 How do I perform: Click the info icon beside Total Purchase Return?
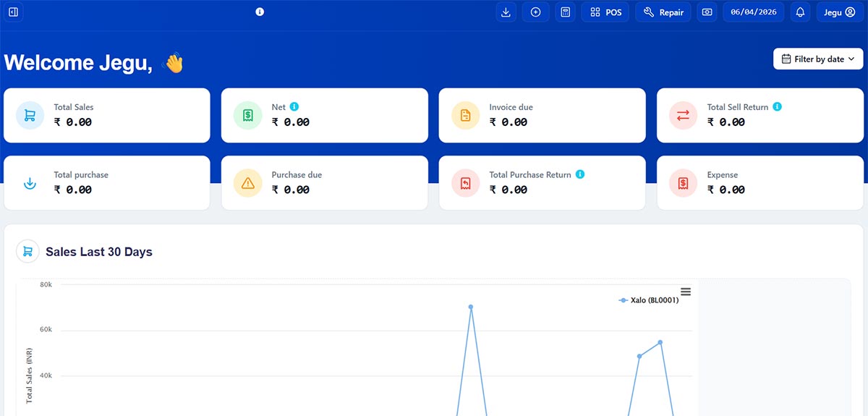580,174
